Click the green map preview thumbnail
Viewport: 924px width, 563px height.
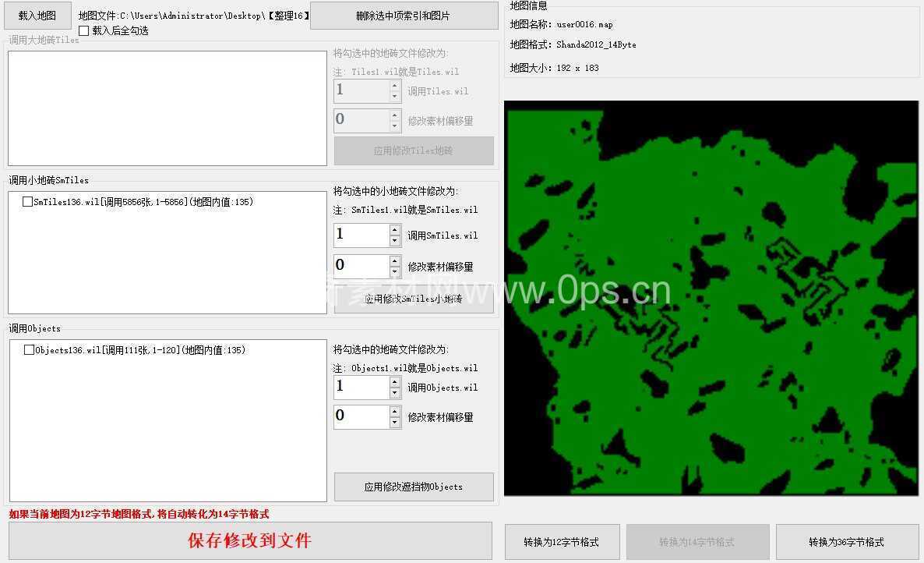[x=711, y=298]
